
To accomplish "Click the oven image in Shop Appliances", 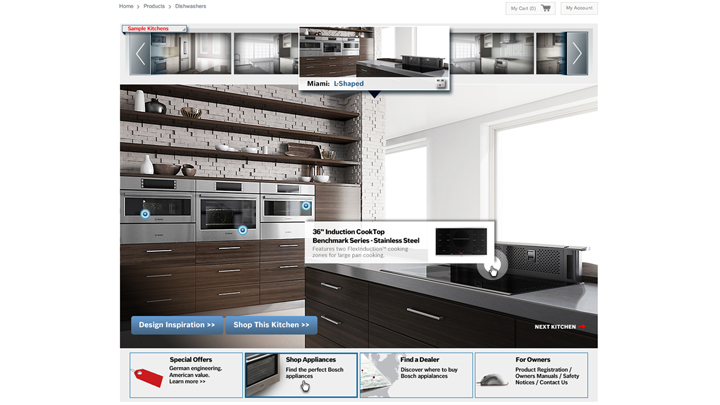I will click(x=263, y=374).
